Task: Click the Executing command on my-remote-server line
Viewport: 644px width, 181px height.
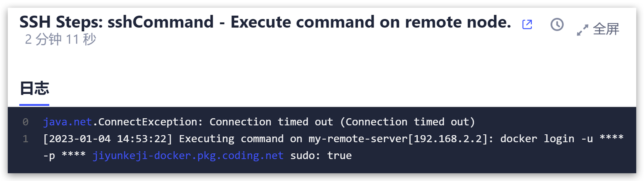Action: click(x=333, y=147)
